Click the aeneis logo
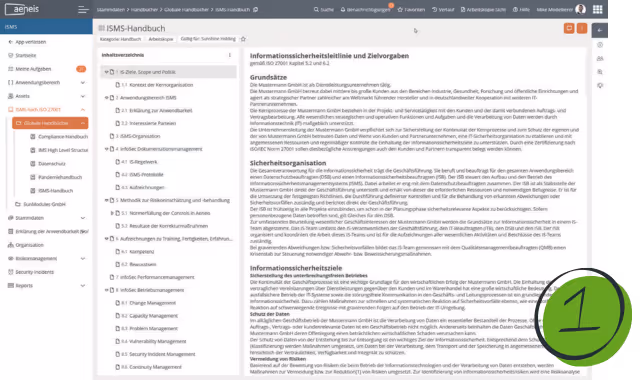Image resolution: width=640 pixels, height=380 pixels. (x=22, y=9)
